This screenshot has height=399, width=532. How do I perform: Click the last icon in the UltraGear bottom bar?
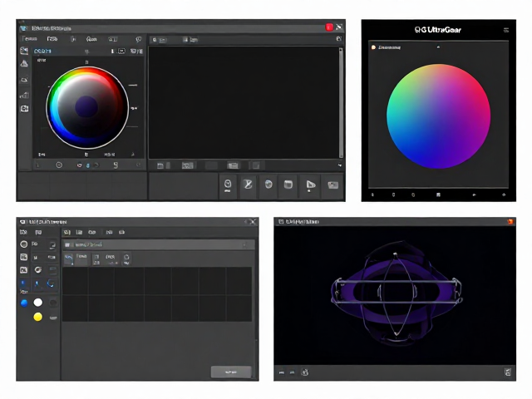pyautogui.click(x=504, y=195)
